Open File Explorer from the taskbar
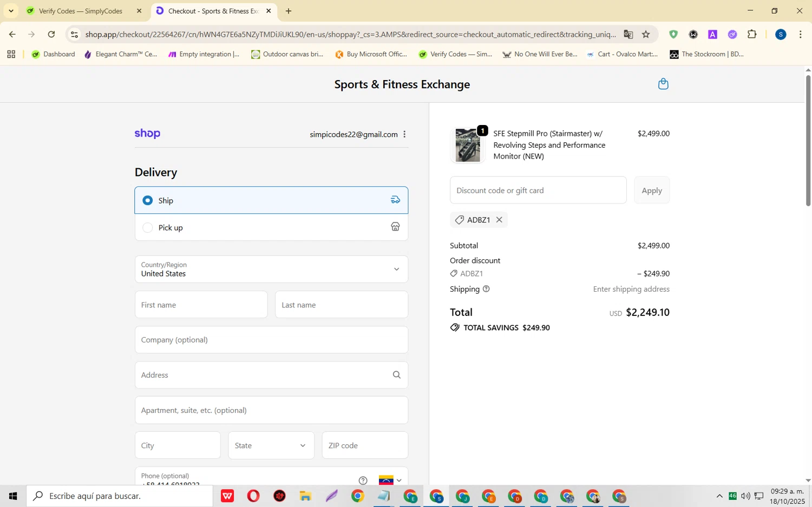Image resolution: width=812 pixels, height=507 pixels. pos(305,496)
